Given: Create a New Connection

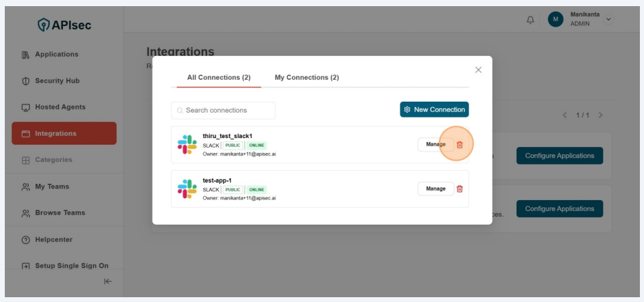Looking at the screenshot, I should [434, 110].
